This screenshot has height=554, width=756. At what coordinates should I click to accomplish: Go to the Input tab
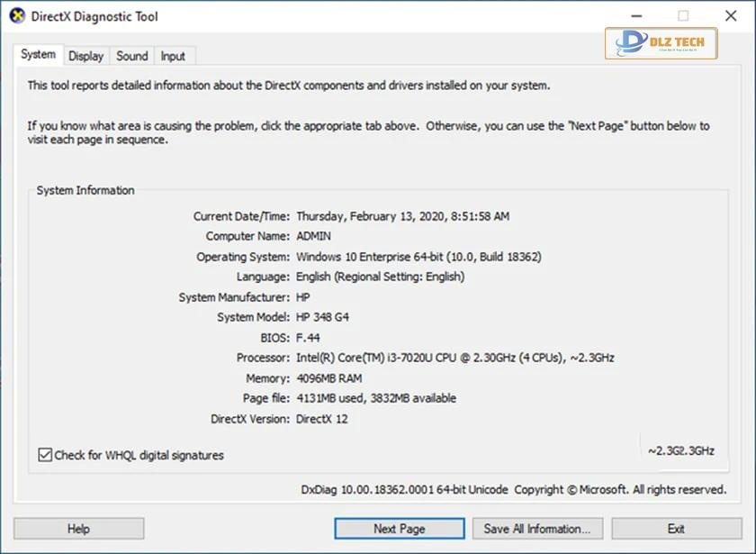coord(173,56)
